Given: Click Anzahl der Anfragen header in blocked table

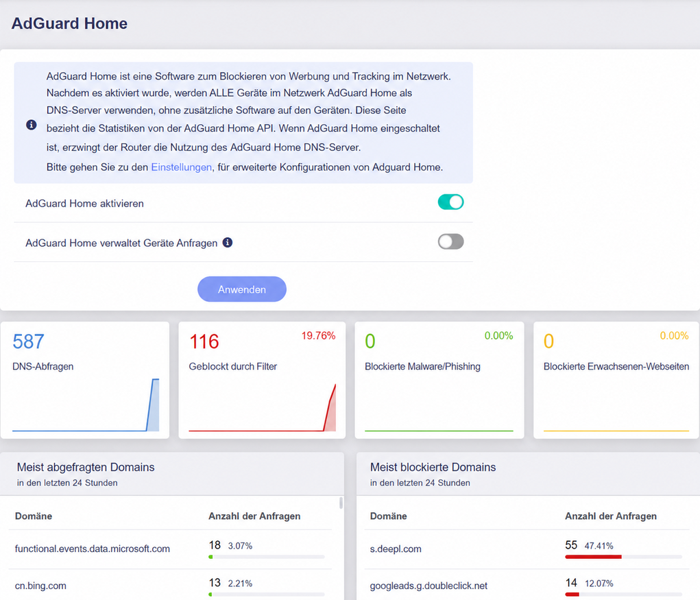Looking at the screenshot, I should pos(611,516).
